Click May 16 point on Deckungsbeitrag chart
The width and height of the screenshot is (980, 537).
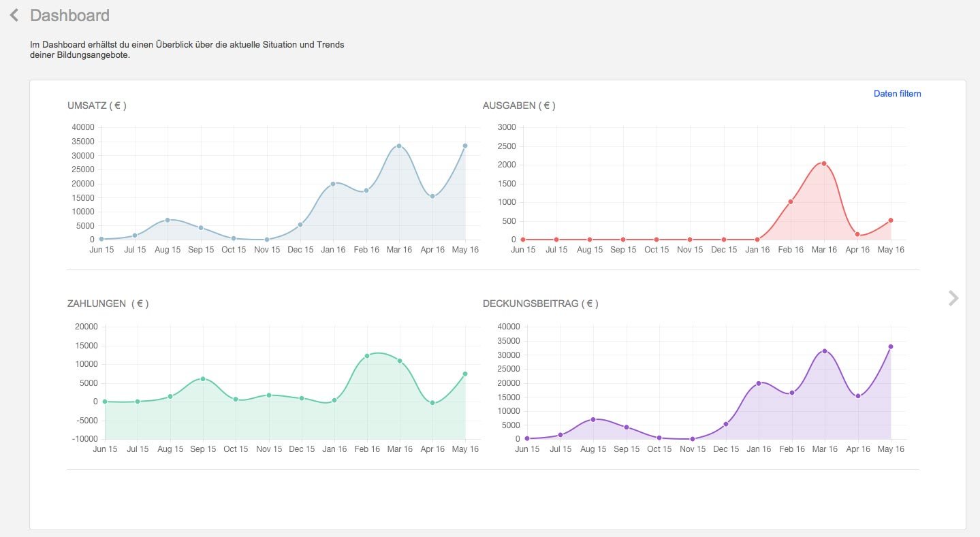coord(890,346)
